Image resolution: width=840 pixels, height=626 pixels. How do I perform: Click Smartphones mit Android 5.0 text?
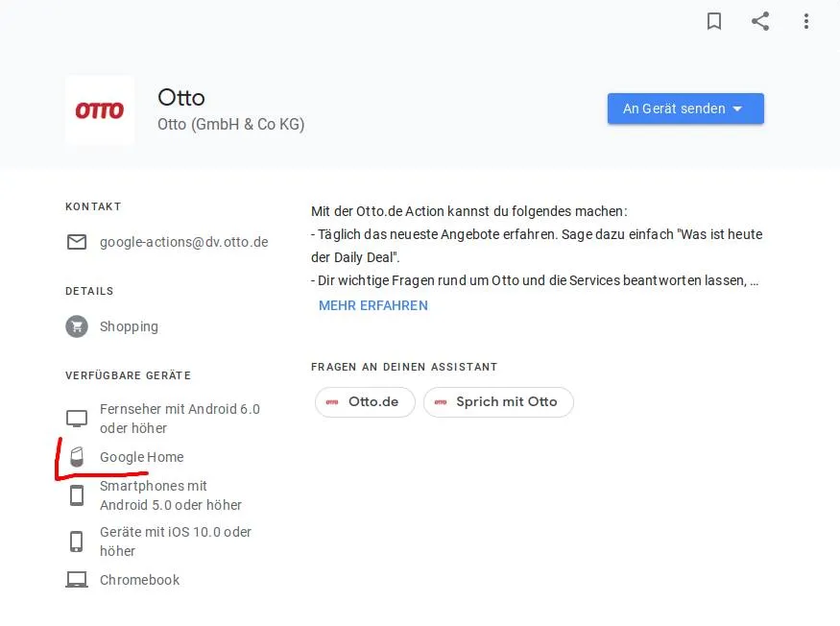click(x=171, y=495)
